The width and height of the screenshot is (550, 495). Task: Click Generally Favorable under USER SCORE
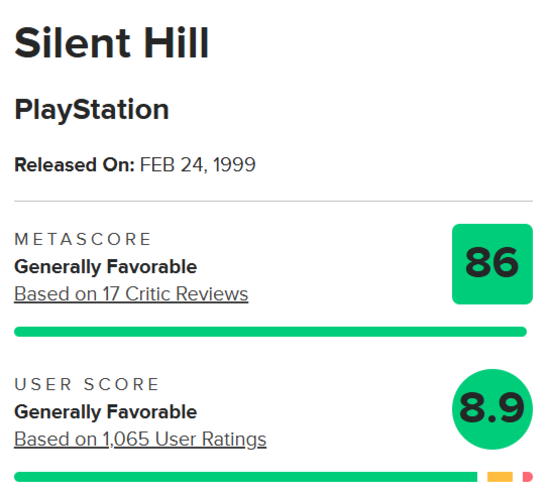point(106,412)
